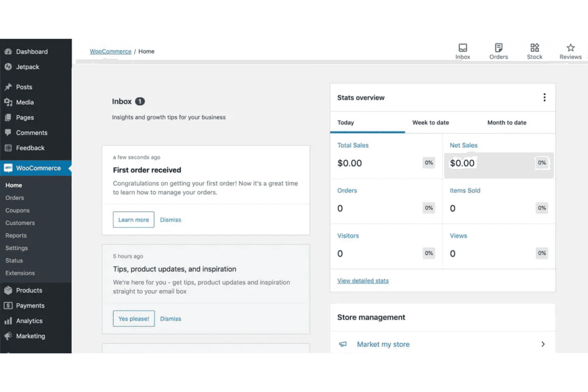Screen dimensions: 588x392
Task: Click the Visitors stat label
Action: (x=348, y=236)
